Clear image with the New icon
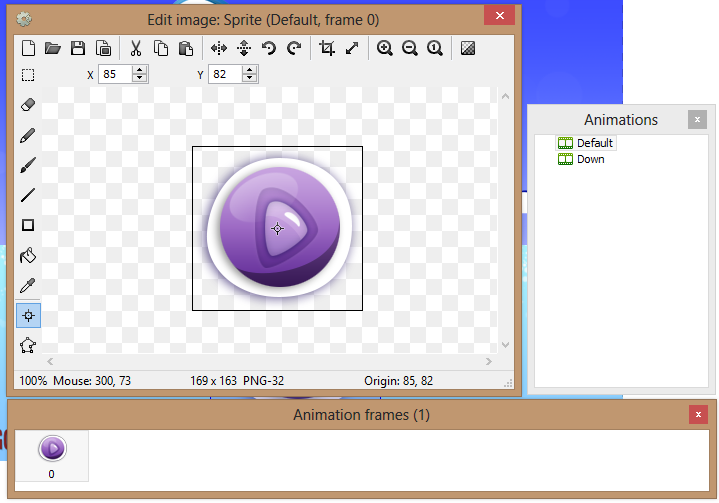 click(28, 48)
